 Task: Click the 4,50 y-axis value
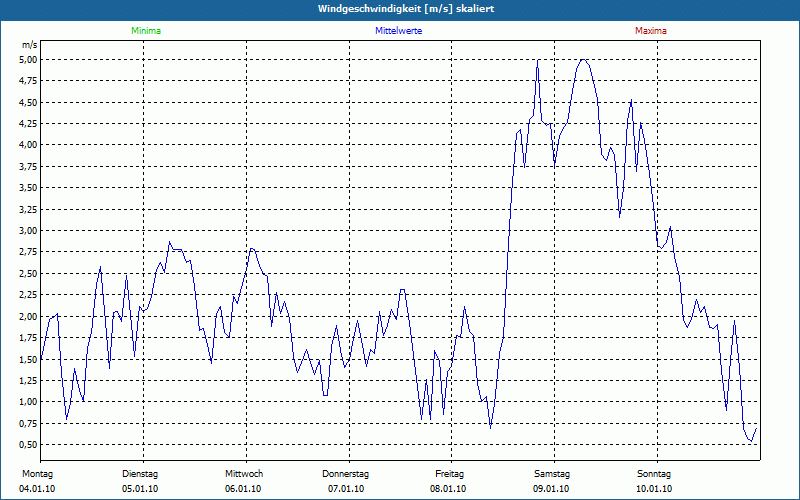click(x=29, y=103)
